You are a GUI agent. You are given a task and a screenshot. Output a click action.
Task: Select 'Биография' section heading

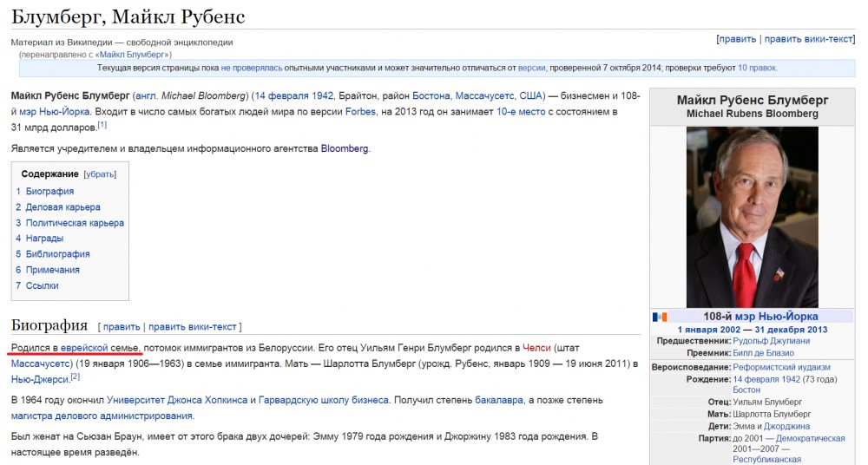[49, 325]
